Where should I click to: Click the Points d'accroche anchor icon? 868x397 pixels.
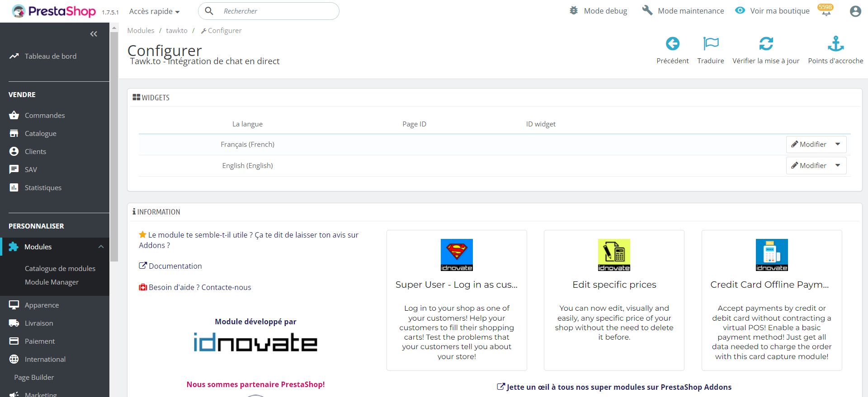[835, 44]
